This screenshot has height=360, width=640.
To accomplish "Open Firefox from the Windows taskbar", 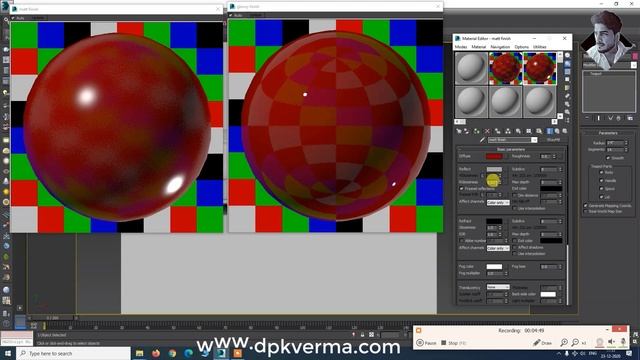I will (x=156, y=353).
